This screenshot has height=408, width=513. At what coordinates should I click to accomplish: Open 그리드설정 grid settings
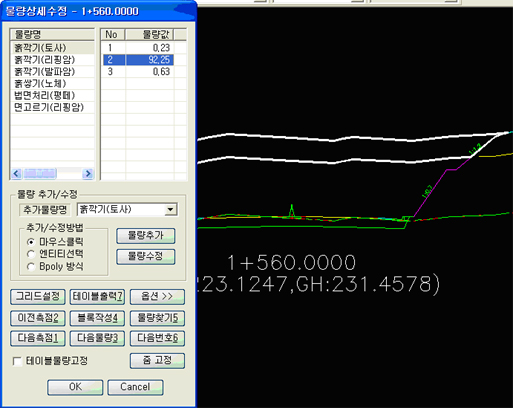coord(38,297)
